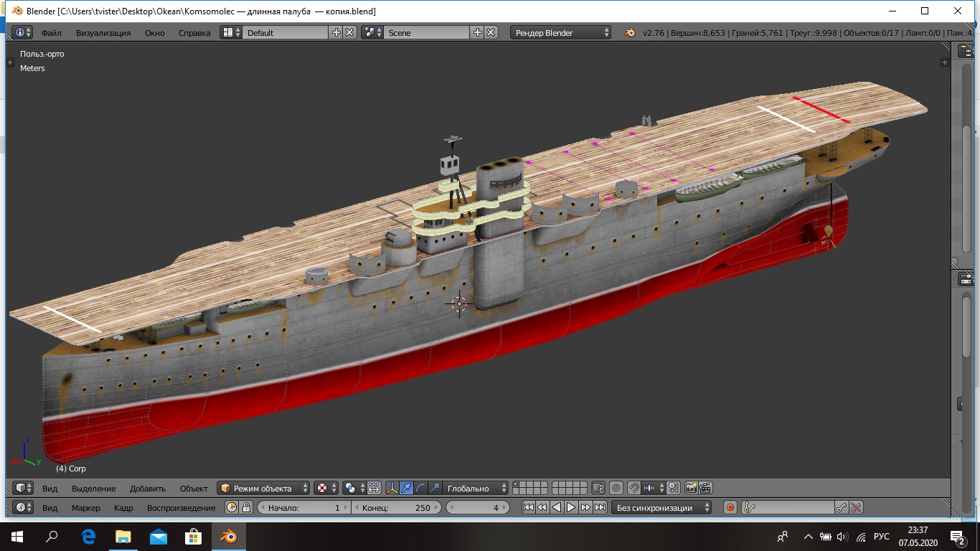Open File Explorer from the Windows taskbar
Image resolution: width=980 pixels, height=551 pixels.
point(123,537)
